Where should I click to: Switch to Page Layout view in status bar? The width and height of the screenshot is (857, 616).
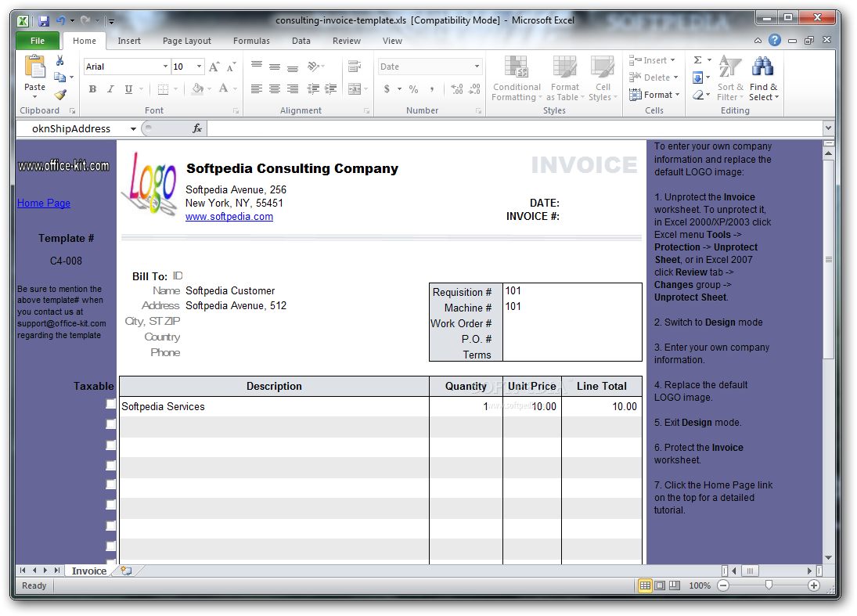(661, 585)
